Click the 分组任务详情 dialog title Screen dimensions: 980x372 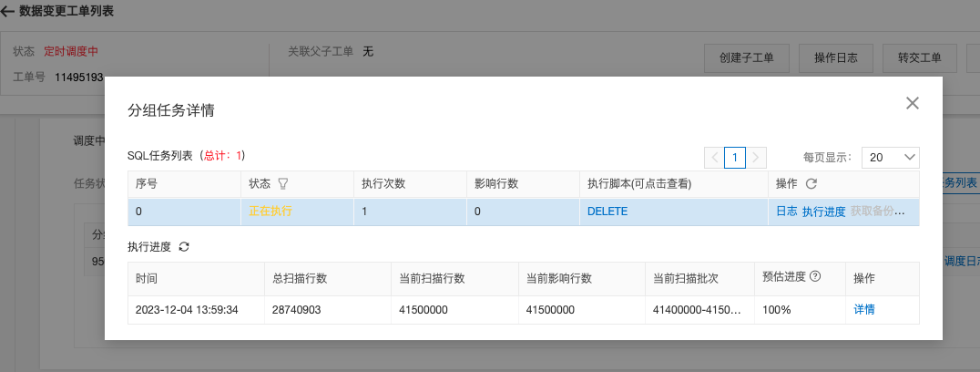point(171,110)
